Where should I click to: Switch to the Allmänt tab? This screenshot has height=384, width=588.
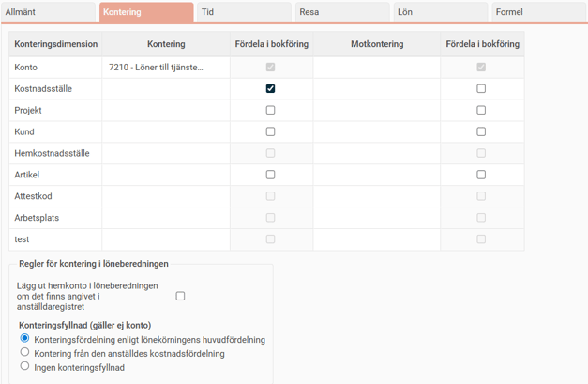point(47,12)
